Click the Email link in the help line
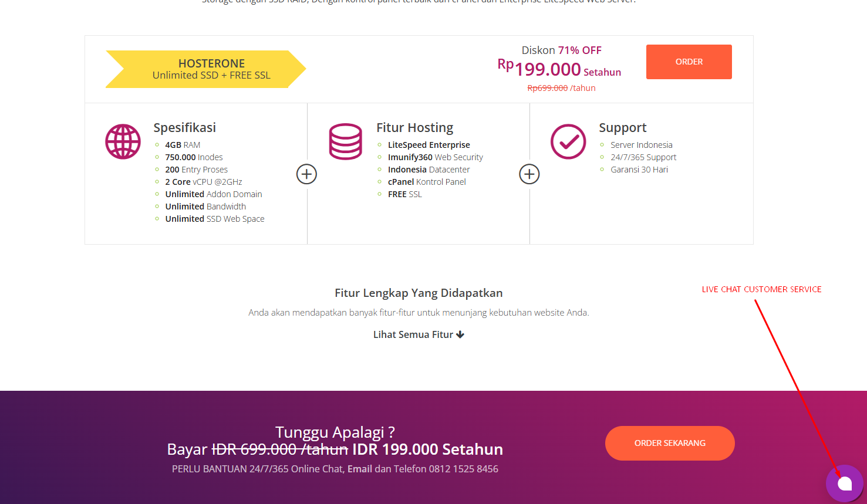The image size is (867, 504). click(359, 468)
